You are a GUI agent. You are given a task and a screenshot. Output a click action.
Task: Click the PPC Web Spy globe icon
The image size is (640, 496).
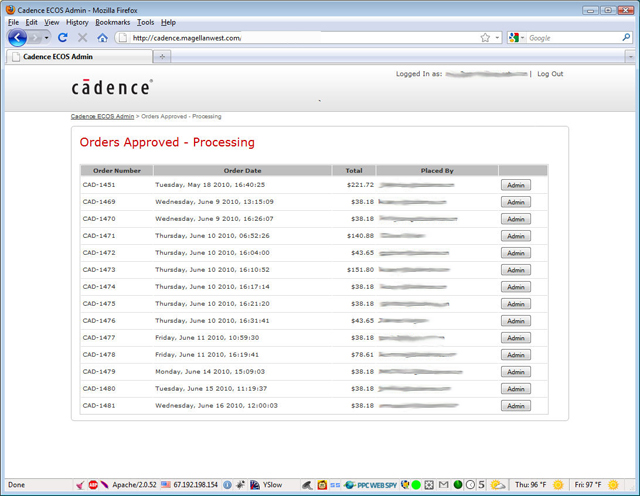pos(349,485)
